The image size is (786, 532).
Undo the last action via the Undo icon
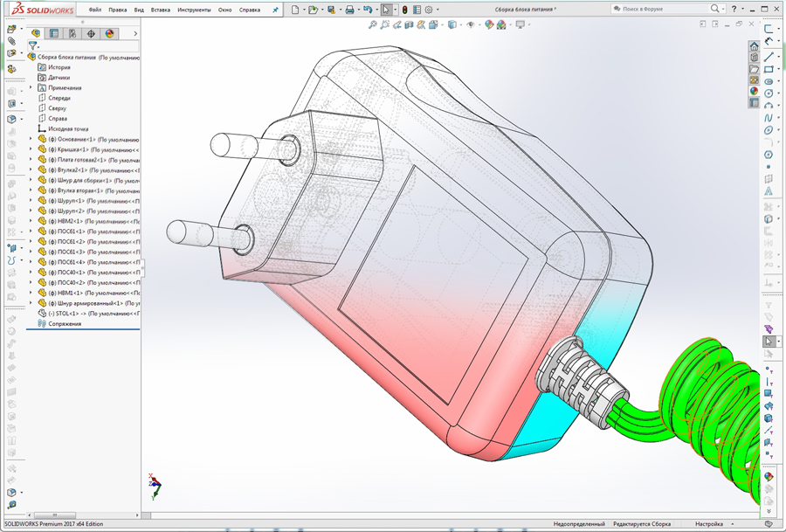368,10
